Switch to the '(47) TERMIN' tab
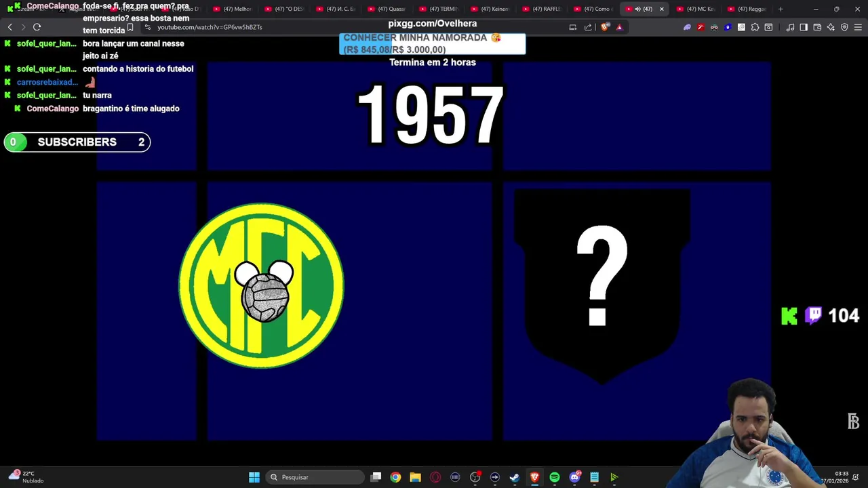This screenshot has width=868, height=488. click(x=439, y=9)
